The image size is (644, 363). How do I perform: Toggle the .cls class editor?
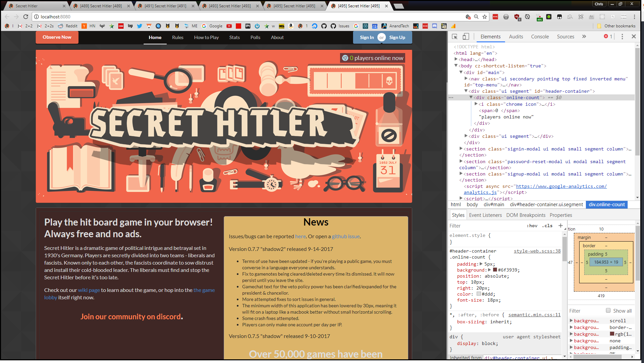coord(547,226)
